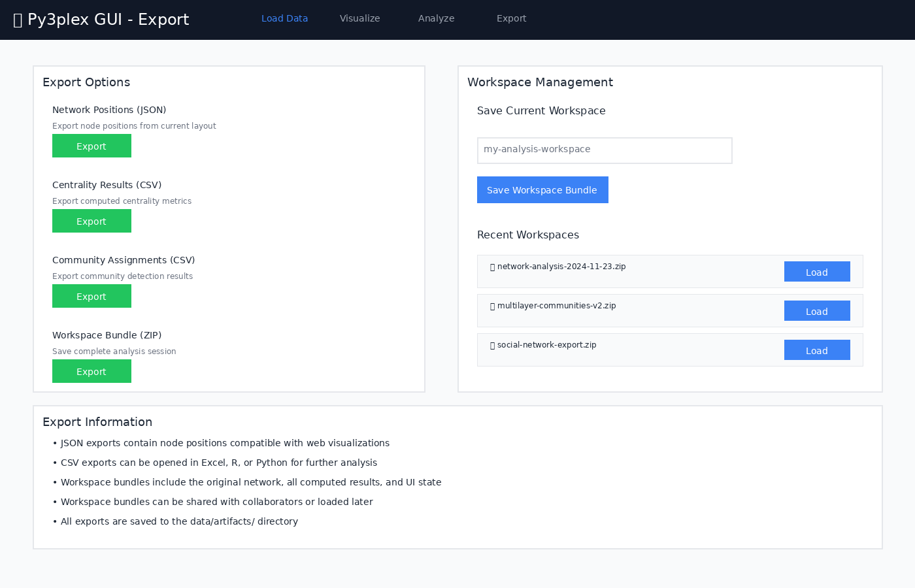The image size is (915, 588).
Task: Select the social-network-export.zip file name
Action: point(546,345)
